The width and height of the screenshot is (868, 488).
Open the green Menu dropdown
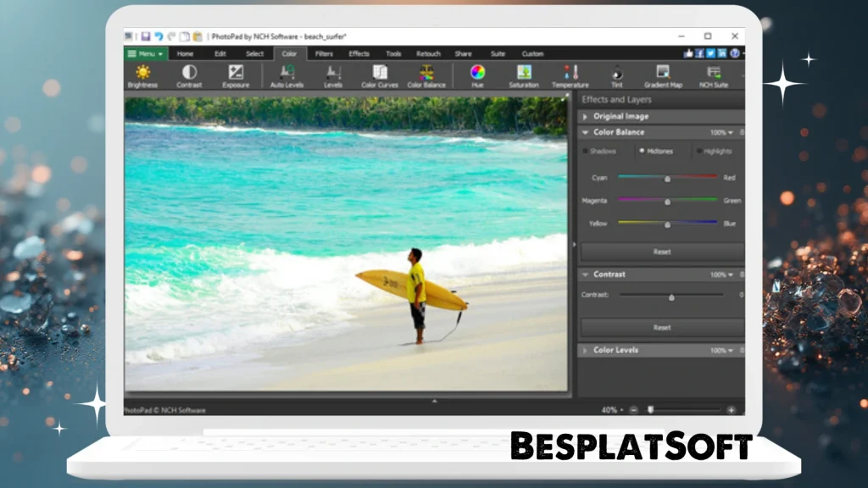tap(146, 53)
